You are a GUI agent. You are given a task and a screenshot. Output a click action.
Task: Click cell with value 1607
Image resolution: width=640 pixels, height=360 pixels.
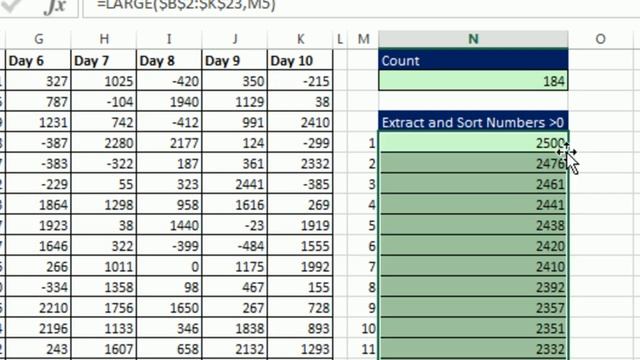tap(104, 349)
